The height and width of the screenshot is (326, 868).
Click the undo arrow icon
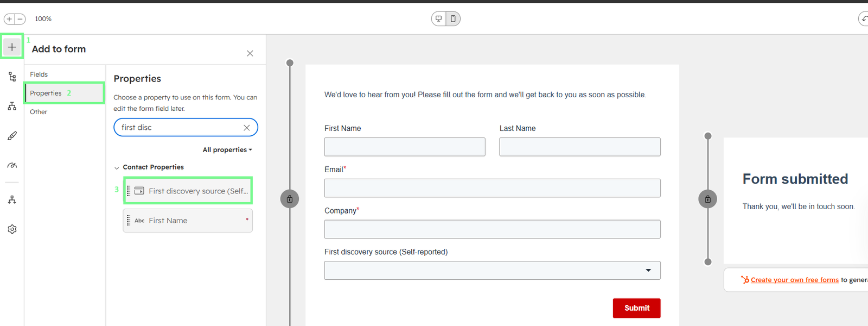pyautogui.click(x=864, y=19)
